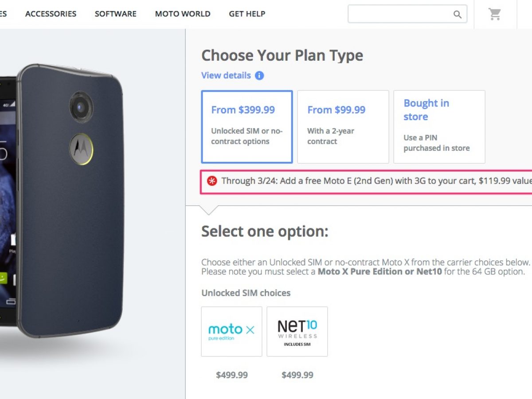Select the From $399.99 unlocked plan

[247, 127]
